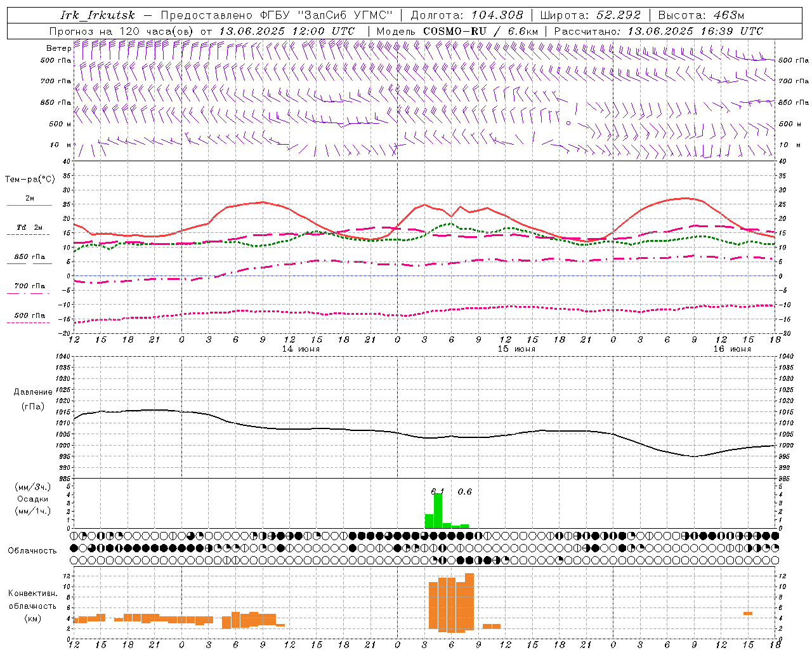
Task: Click the Прогноз на 120 часа(ов) text
Action: click(122, 31)
